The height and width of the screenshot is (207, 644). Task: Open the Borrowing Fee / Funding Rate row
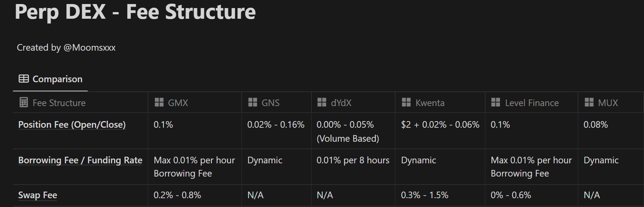click(x=80, y=160)
